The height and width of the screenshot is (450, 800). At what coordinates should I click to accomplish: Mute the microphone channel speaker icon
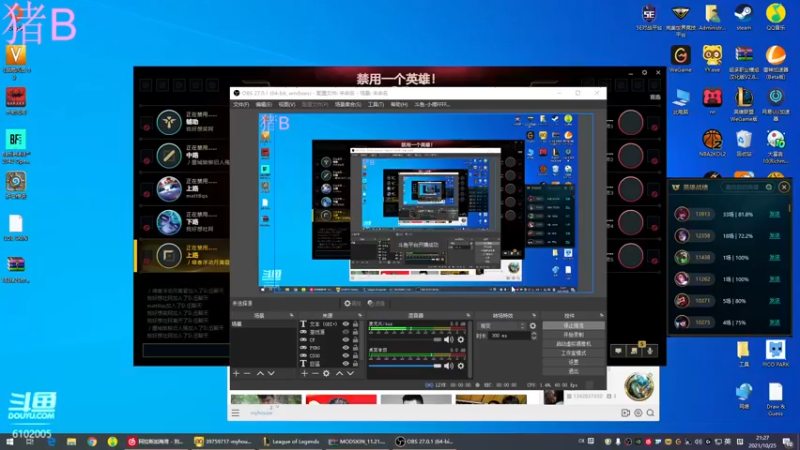coord(448,339)
